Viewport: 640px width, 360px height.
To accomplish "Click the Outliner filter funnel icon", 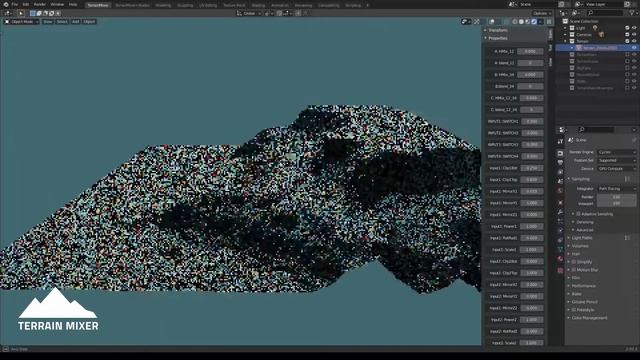I will (x=632, y=13).
